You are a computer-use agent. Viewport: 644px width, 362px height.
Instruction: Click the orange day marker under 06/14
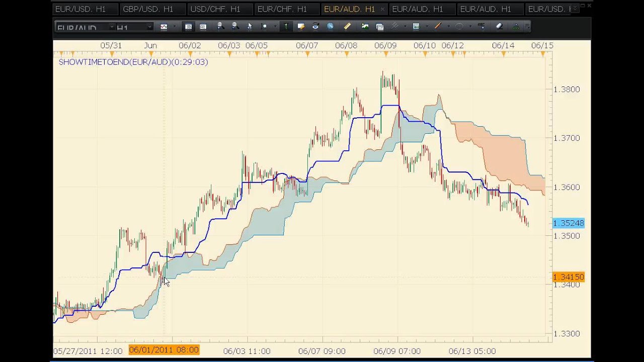pyautogui.click(x=504, y=53)
